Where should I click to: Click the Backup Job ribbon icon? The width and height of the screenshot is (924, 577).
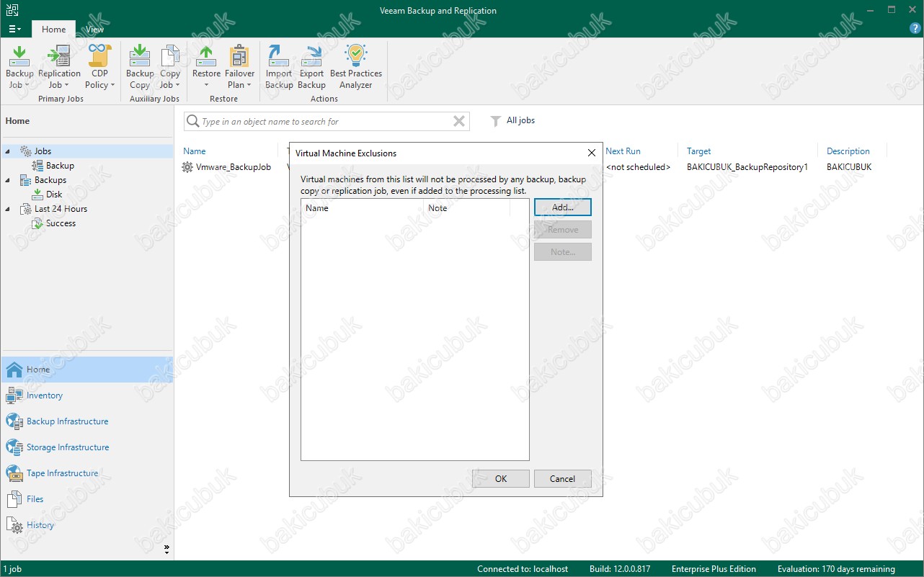[19, 55]
